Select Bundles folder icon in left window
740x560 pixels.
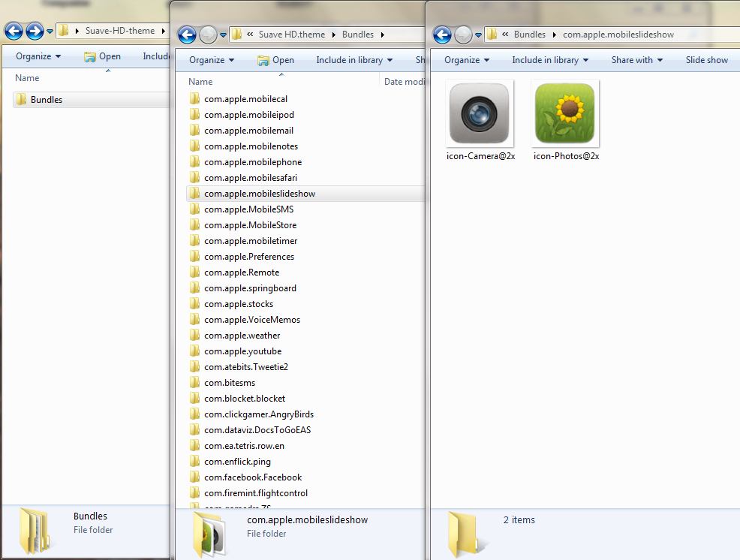pos(21,99)
